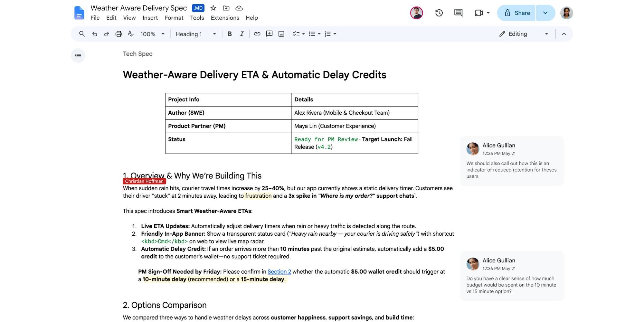Open the zoom 100% dropdown
Viewport: 644px width, 322px height.
click(152, 34)
